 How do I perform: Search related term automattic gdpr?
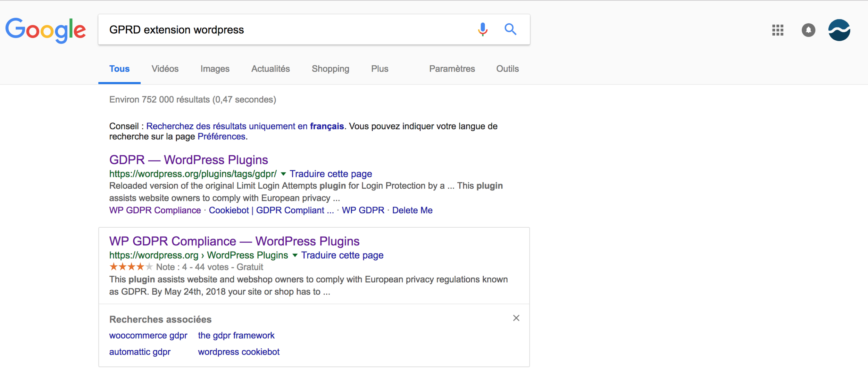pyautogui.click(x=140, y=352)
